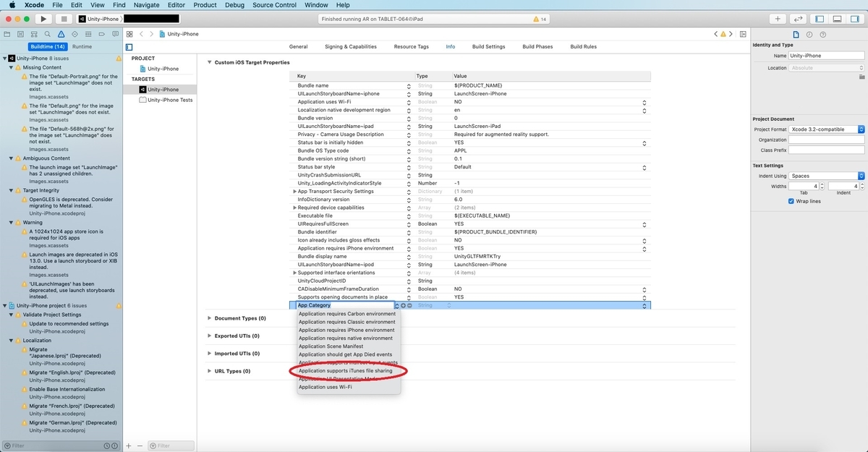
Task: Run the project with the Play button
Action: click(x=43, y=19)
